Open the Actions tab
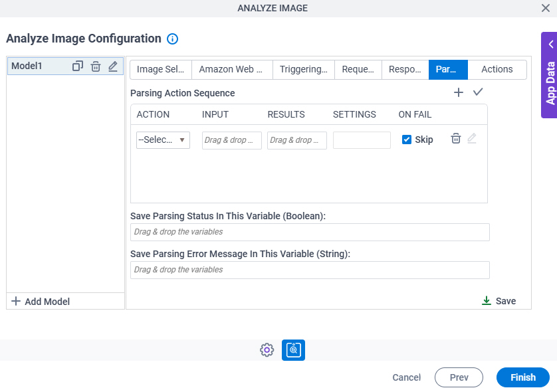This screenshot has width=557, height=392. point(497,69)
